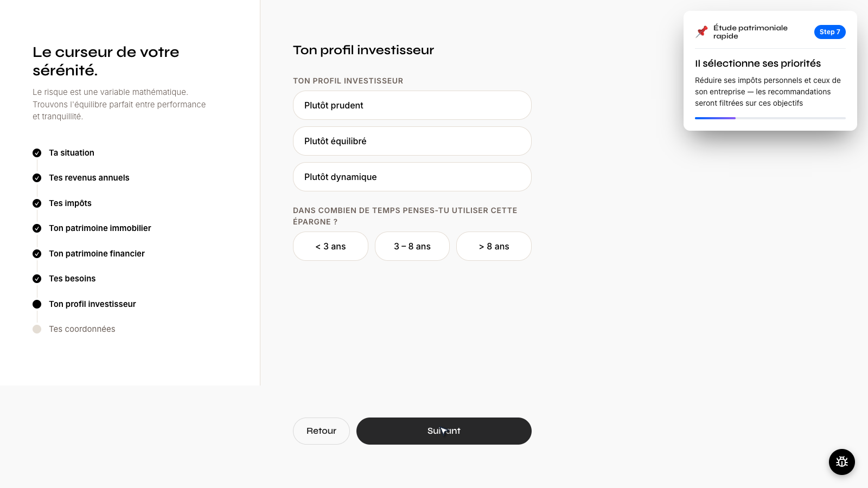Click the red pushpin icon
The image size is (868, 488).
702,31
